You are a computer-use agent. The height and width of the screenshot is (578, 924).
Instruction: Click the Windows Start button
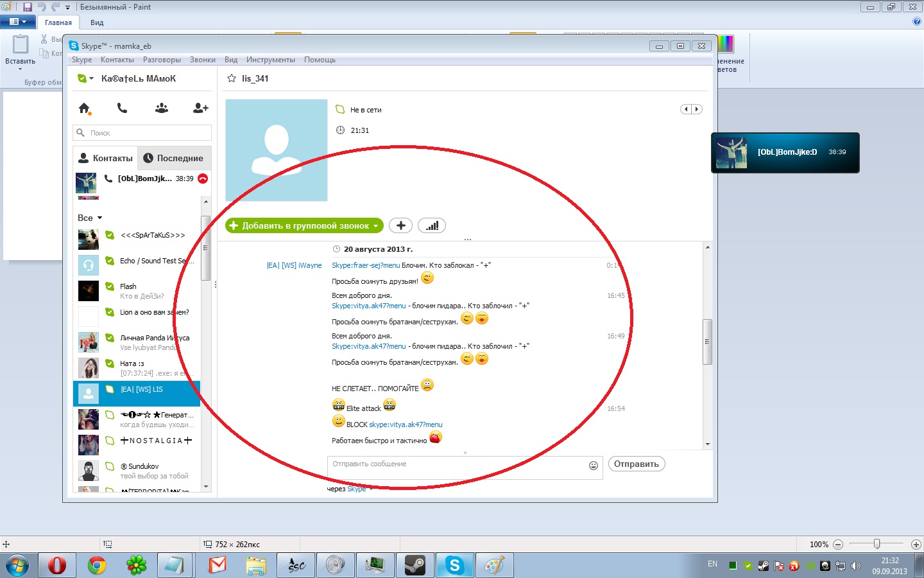pyautogui.click(x=17, y=565)
